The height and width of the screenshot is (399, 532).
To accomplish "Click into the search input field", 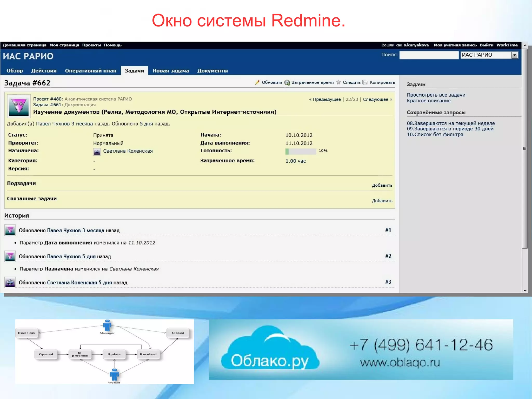I will coord(429,55).
